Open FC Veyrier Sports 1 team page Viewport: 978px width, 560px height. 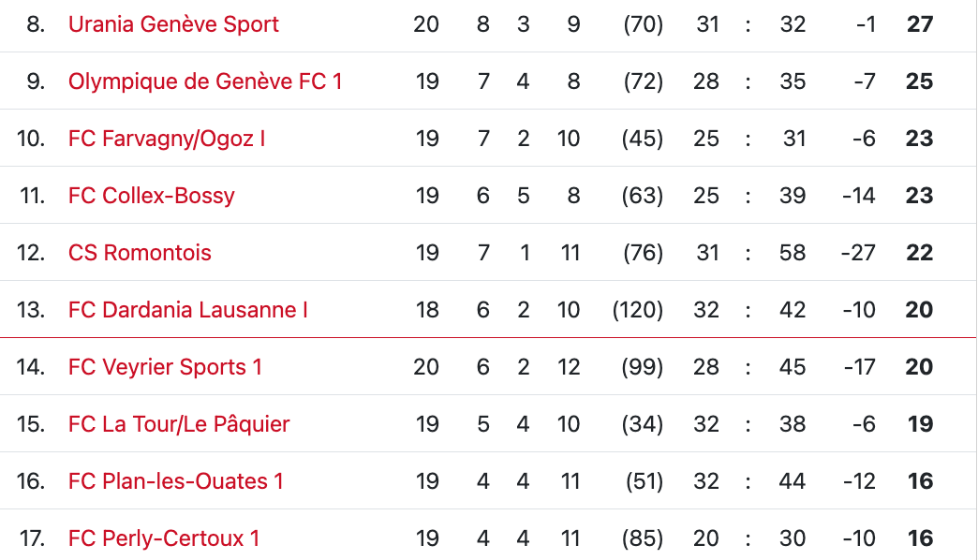[165, 367]
